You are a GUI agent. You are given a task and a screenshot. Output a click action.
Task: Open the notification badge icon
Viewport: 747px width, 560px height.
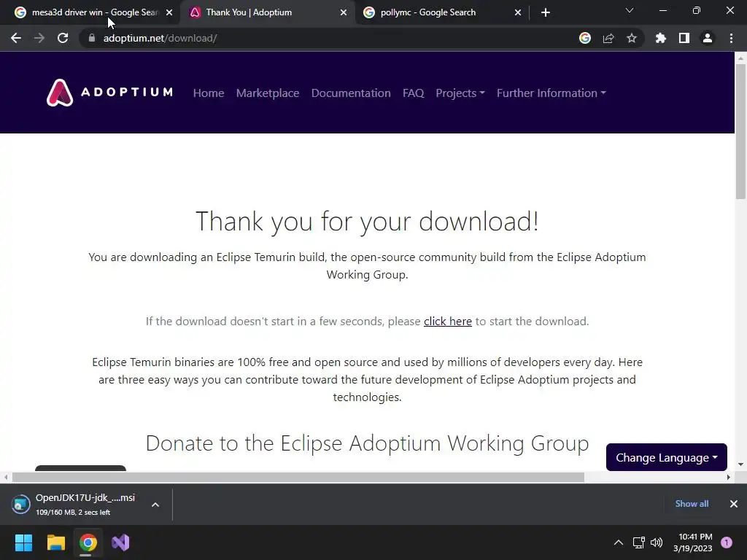click(x=727, y=542)
